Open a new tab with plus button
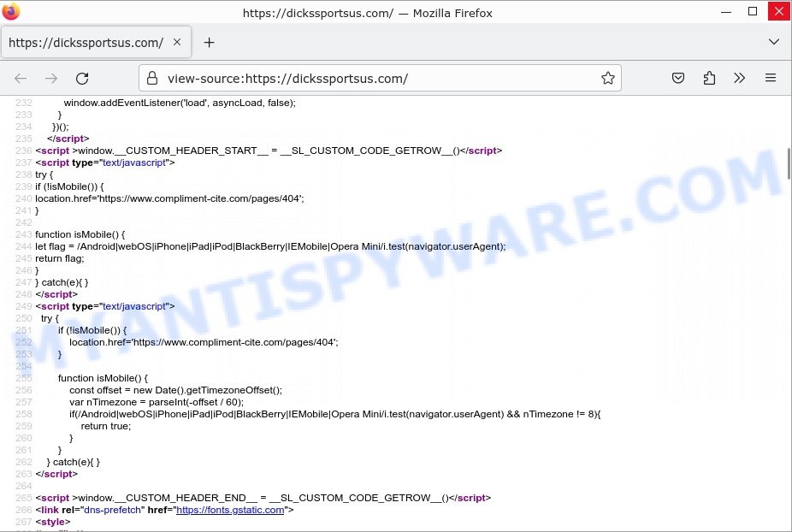 pos(209,43)
